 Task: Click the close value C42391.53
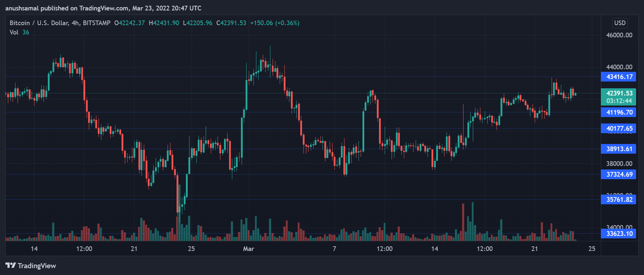(231, 23)
